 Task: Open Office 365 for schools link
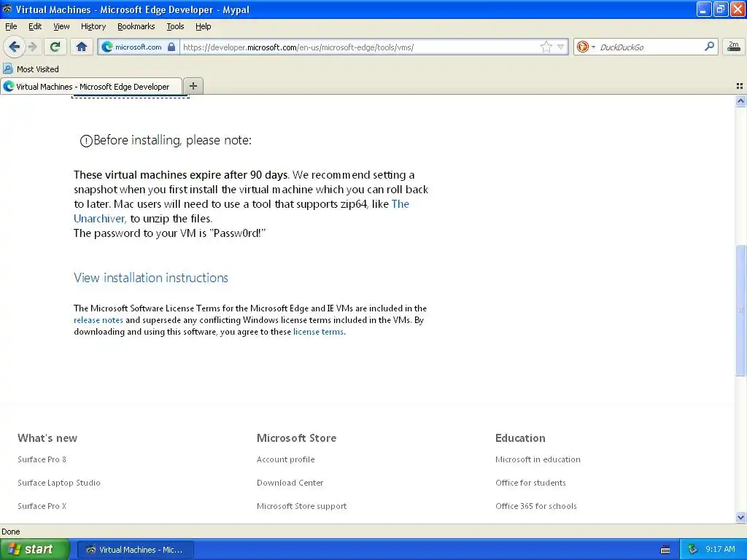click(x=536, y=506)
